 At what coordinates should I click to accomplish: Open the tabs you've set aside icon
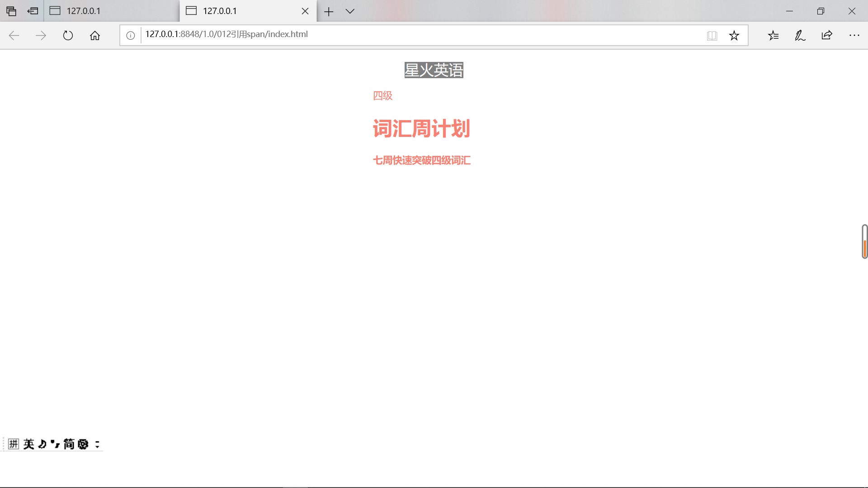pyautogui.click(x=11, y=11)
